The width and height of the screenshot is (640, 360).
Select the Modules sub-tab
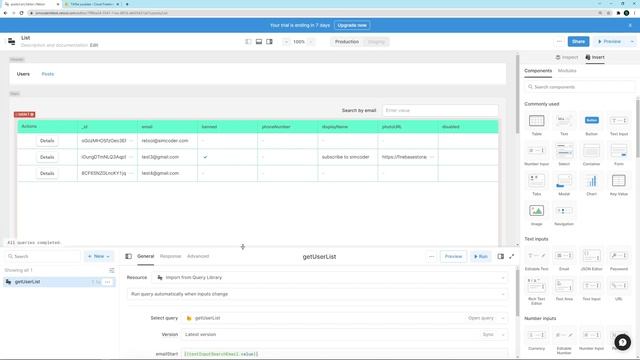pos(567,71)
